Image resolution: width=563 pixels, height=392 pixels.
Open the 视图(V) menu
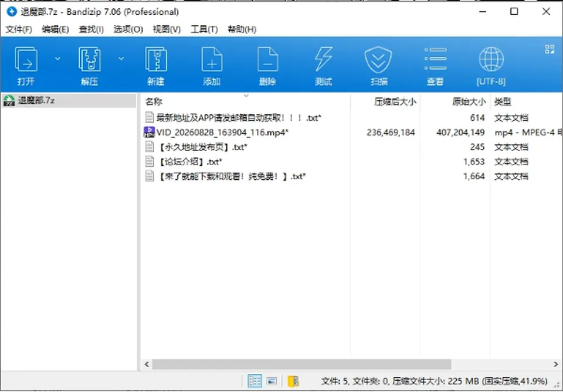167,29
